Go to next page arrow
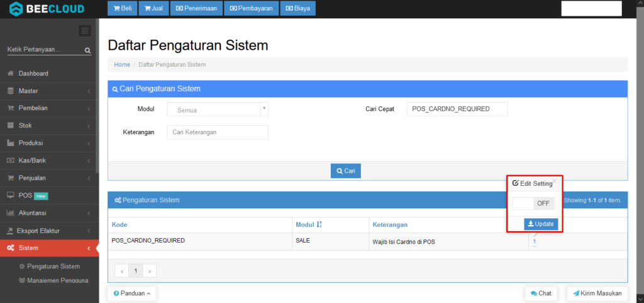Screen dimensions: 644x303 [x=150, y=271]
